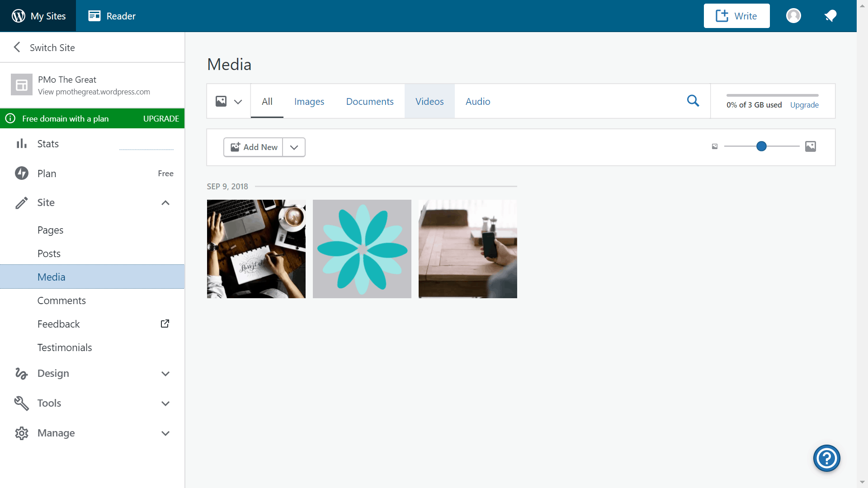Click the Add New media button
This screenshot has width=868, height=488.
pyautogui.click(x=254, y=146)
